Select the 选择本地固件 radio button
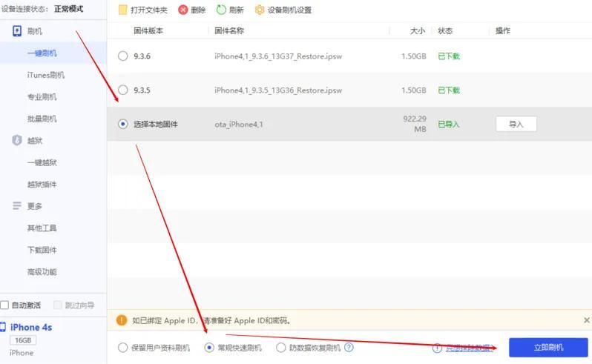The height and width of the screenshot is (364, 592). tap(122, 124)
